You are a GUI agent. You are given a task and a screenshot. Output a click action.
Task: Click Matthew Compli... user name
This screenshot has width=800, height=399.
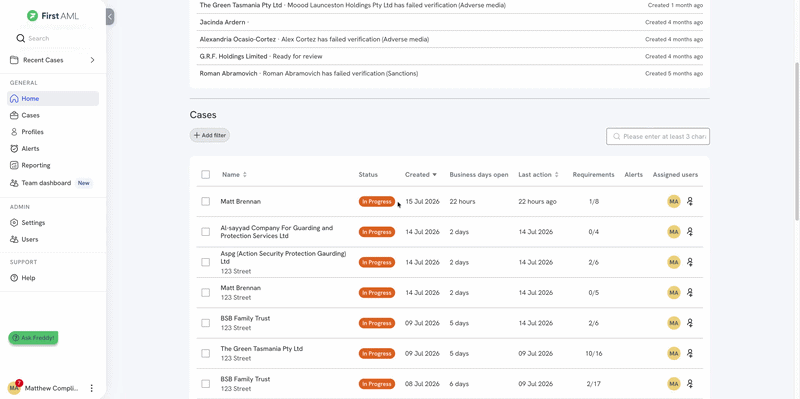[52, 388]
